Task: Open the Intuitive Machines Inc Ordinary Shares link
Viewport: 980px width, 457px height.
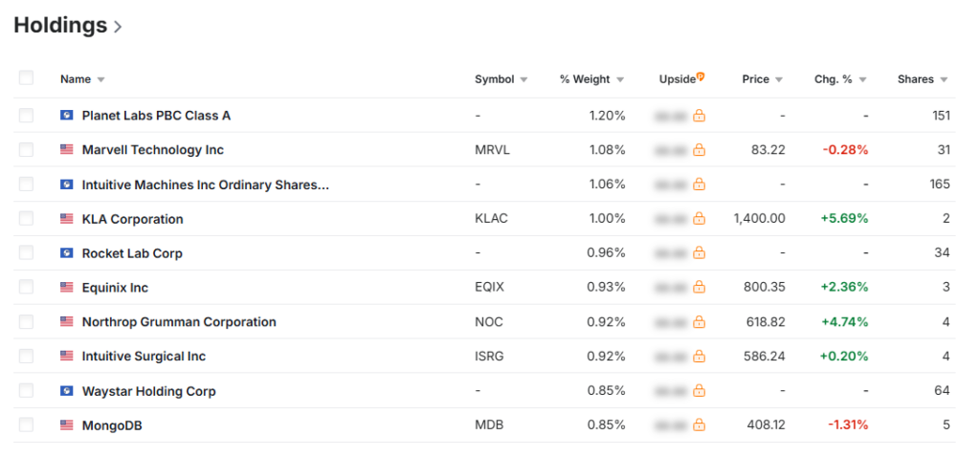Action: point(205,185)
